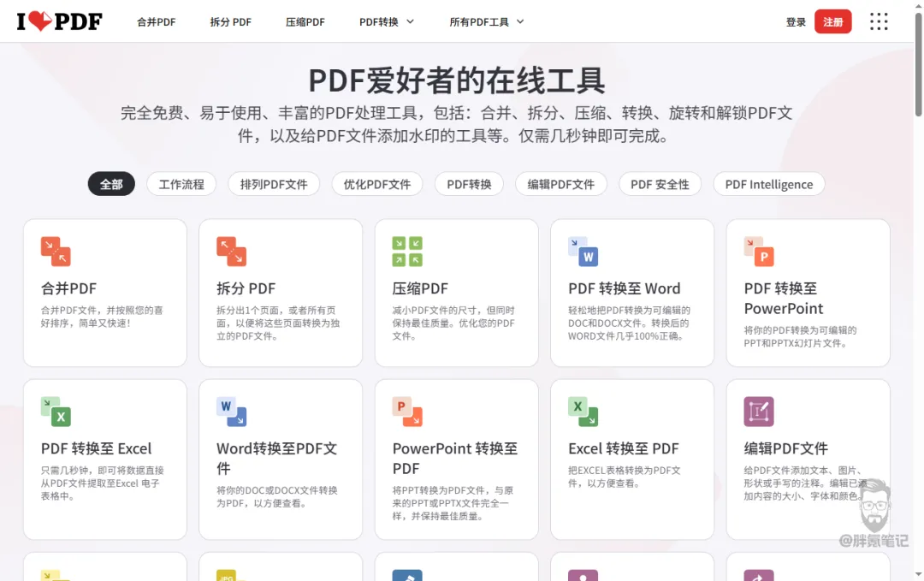924x581 pixels.
Task: Open 拆分 PDF in top navigation
Action: point(230,21)
